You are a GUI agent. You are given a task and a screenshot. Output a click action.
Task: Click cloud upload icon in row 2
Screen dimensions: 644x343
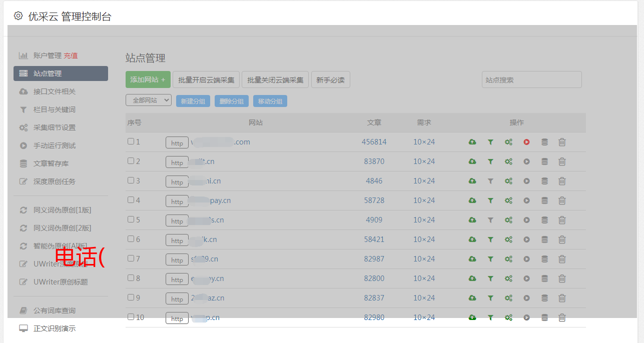coord(472,161)
